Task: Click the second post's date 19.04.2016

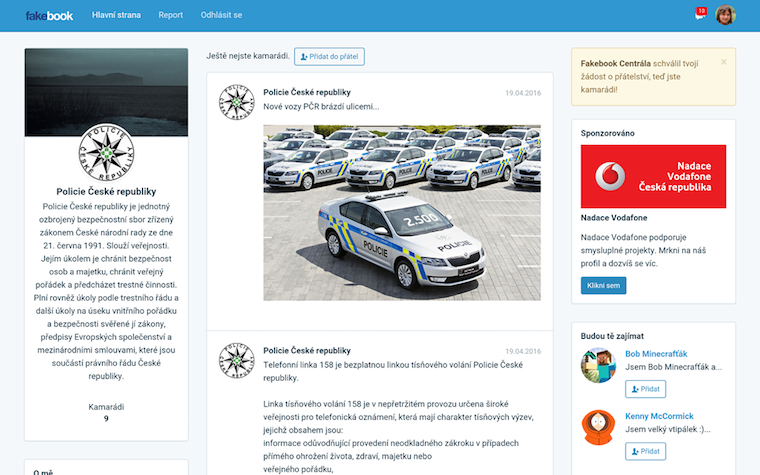Action: (523, 351)
